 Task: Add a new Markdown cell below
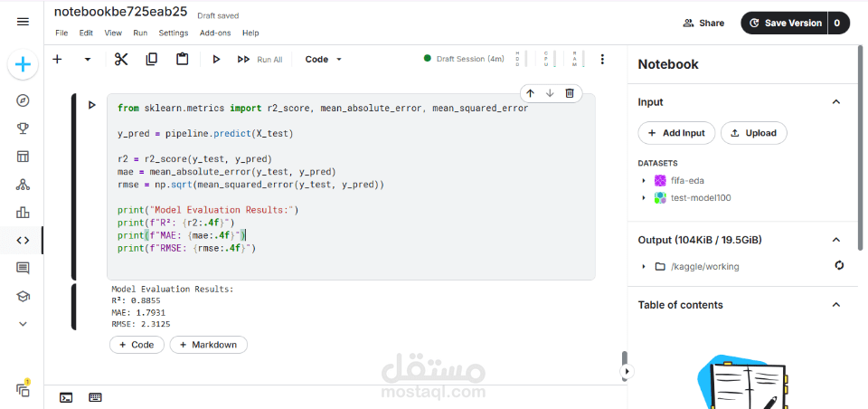(208, 345)
